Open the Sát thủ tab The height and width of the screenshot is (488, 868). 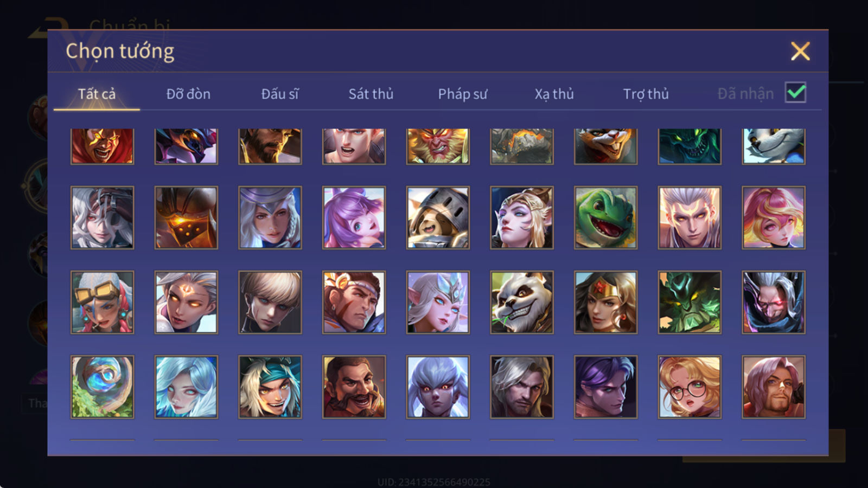[x=371, y=94]
